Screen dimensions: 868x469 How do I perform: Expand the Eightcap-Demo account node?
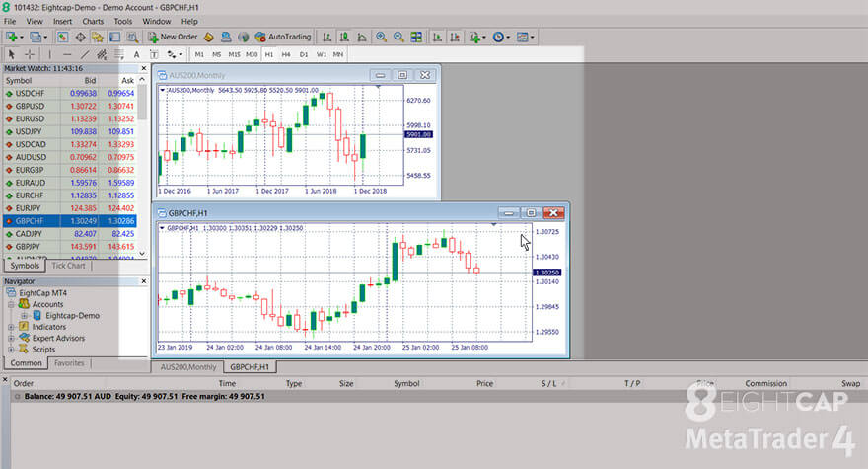[24, 315]
